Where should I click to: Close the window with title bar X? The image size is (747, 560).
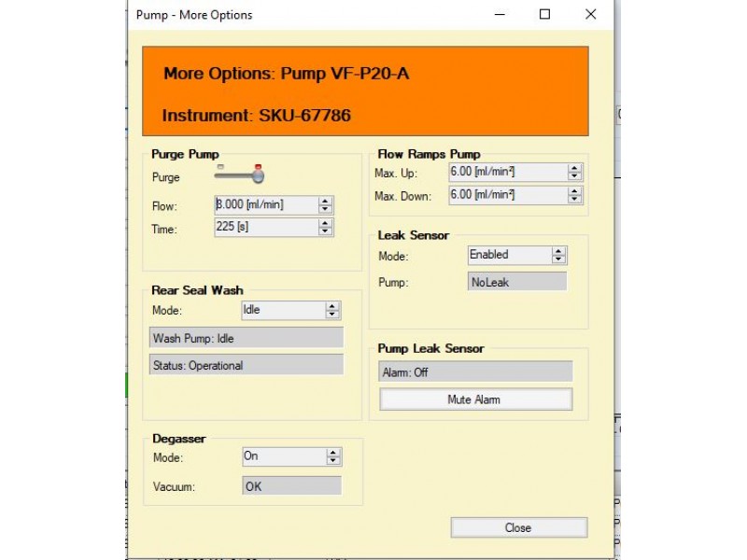pyautogui.click(x=591, y=14)
